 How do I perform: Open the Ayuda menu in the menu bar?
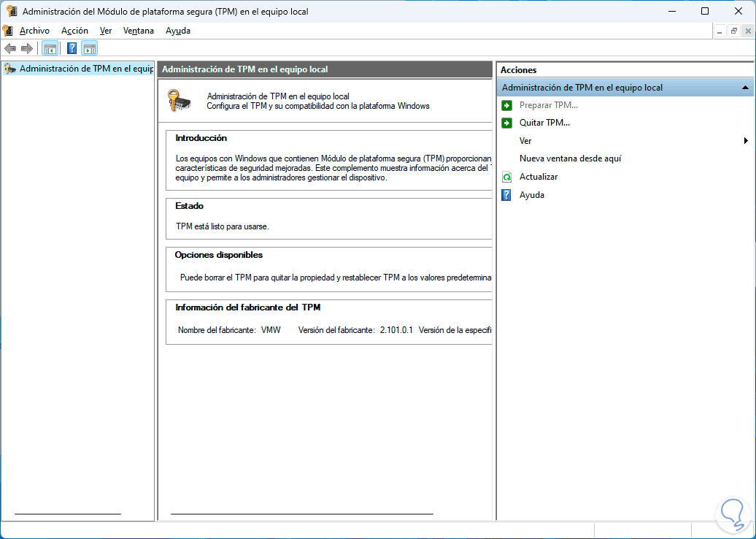pyautogui.click(x=178, y=31)
